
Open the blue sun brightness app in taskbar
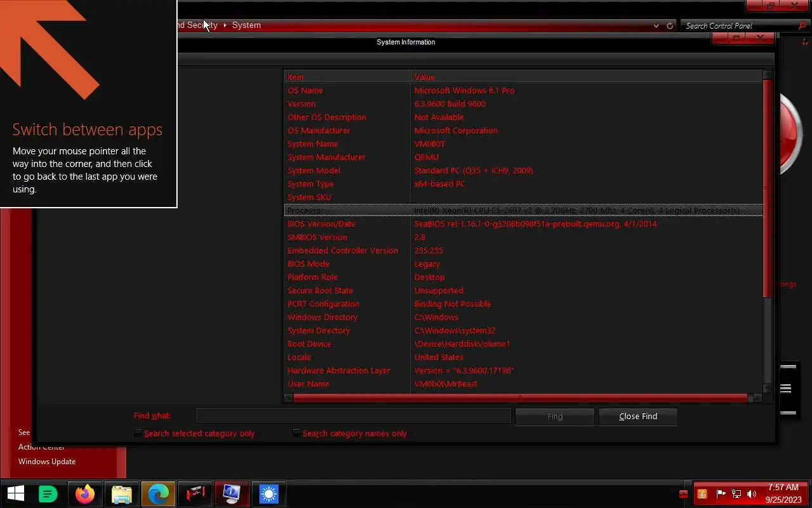pos(269,494)
